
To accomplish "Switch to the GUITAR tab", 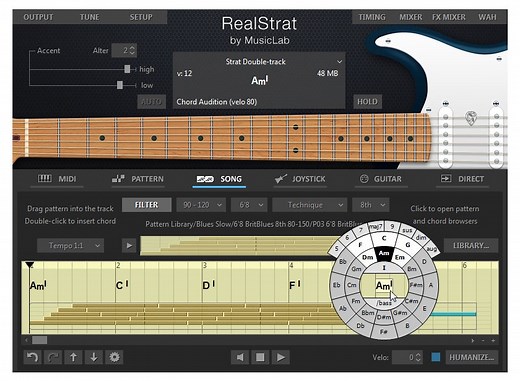I will click(x=381, y=179).
